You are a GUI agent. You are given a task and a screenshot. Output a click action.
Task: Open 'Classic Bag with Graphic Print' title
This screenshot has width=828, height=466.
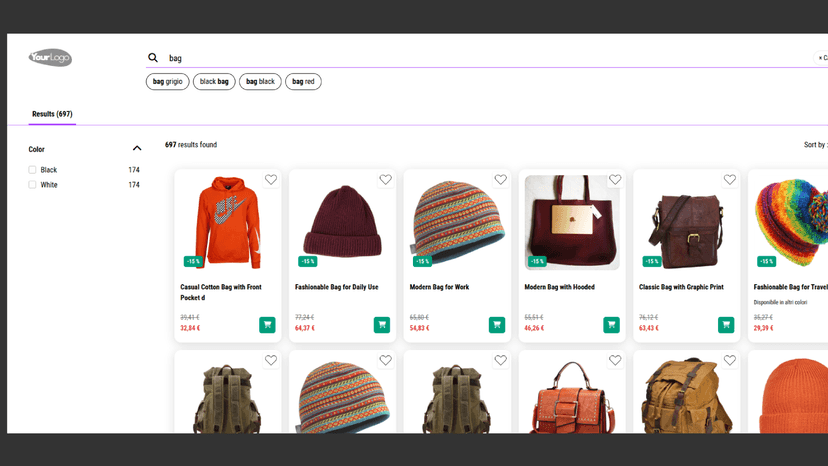pos(681,287)
